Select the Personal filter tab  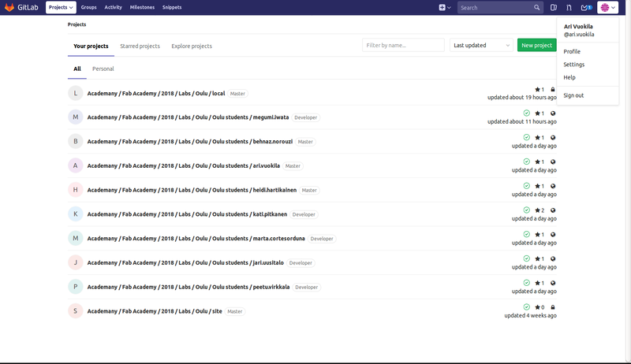coord(103,69)
